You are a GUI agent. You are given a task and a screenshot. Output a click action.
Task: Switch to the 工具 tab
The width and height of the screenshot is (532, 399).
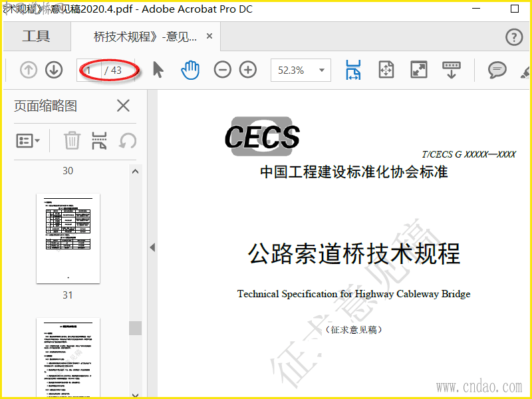(37, 37)
